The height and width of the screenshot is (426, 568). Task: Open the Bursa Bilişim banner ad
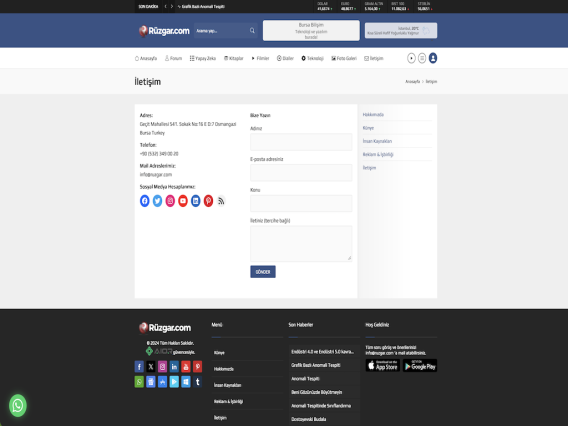(x=311, y=30)
